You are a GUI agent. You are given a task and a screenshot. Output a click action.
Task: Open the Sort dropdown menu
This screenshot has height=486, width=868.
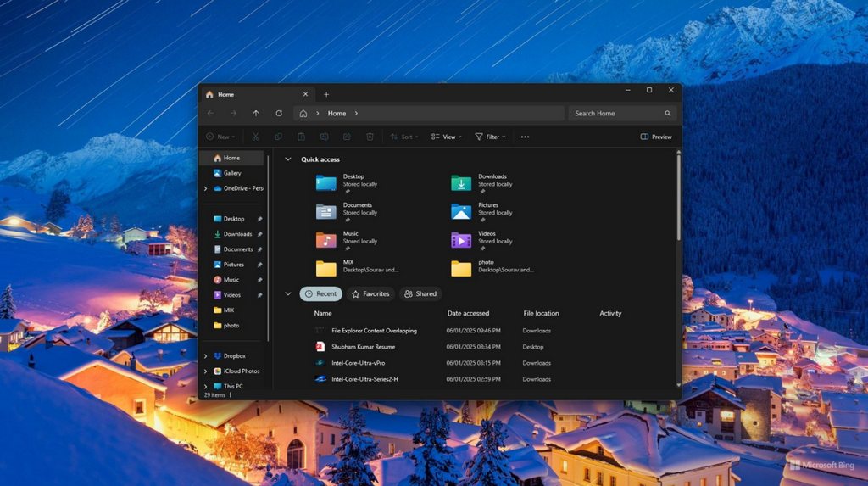pos(404,137)
